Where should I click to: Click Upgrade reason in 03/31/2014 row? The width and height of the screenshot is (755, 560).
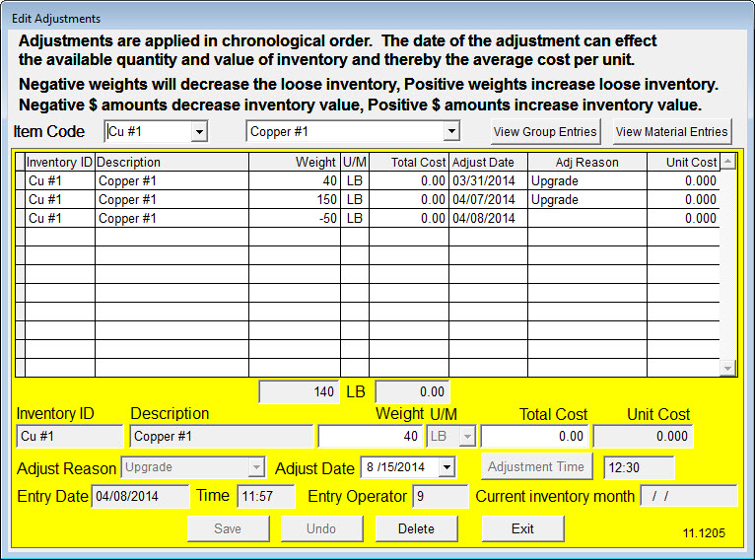coord(587,180)
